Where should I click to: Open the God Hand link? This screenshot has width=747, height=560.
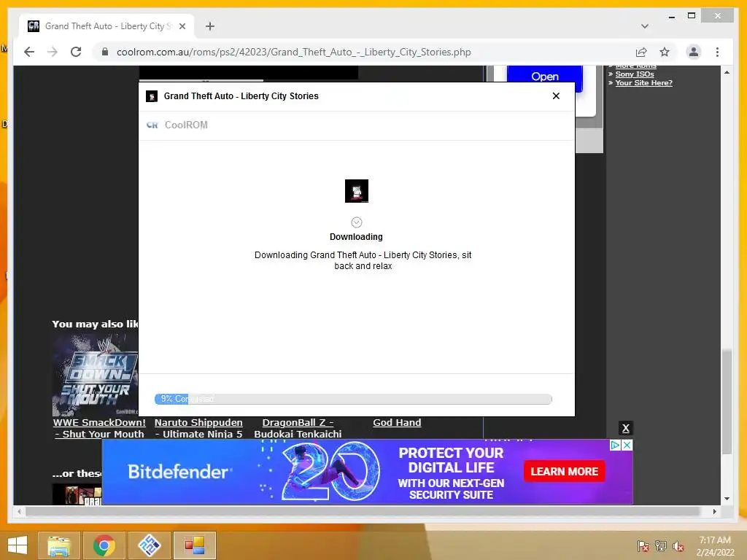(397, 422)
